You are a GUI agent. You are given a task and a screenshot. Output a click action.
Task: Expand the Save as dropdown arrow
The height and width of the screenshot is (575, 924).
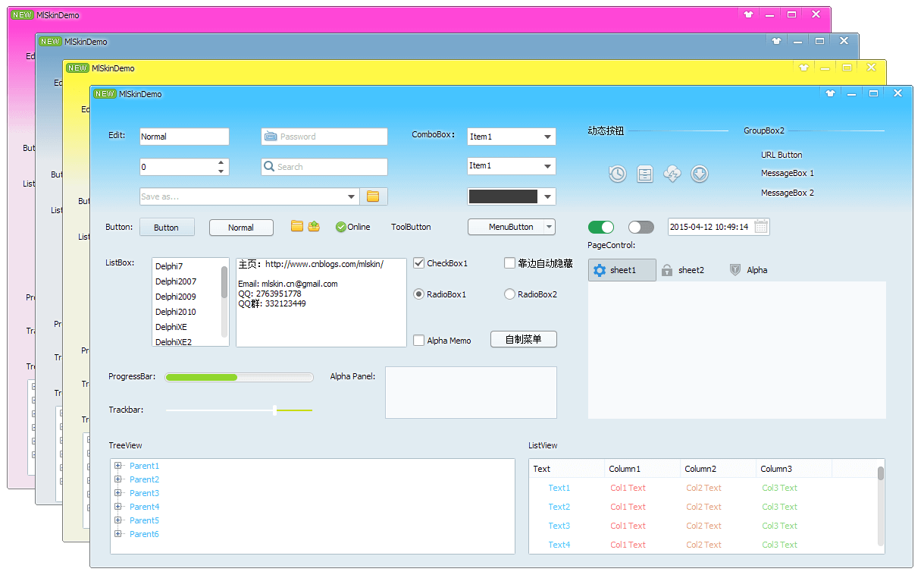tap(352, 196)
